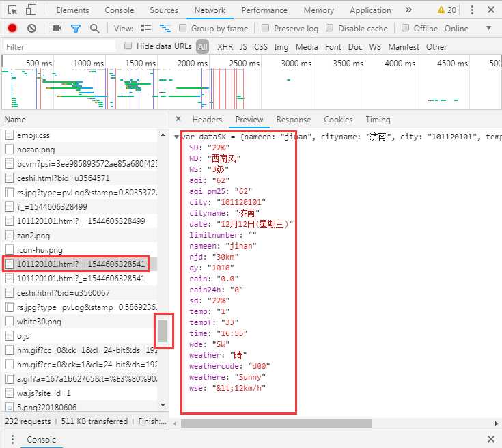Stop recording the network log
Image resolution: width=502 pixels, height=448 pixels.
(x=12, y=28)
